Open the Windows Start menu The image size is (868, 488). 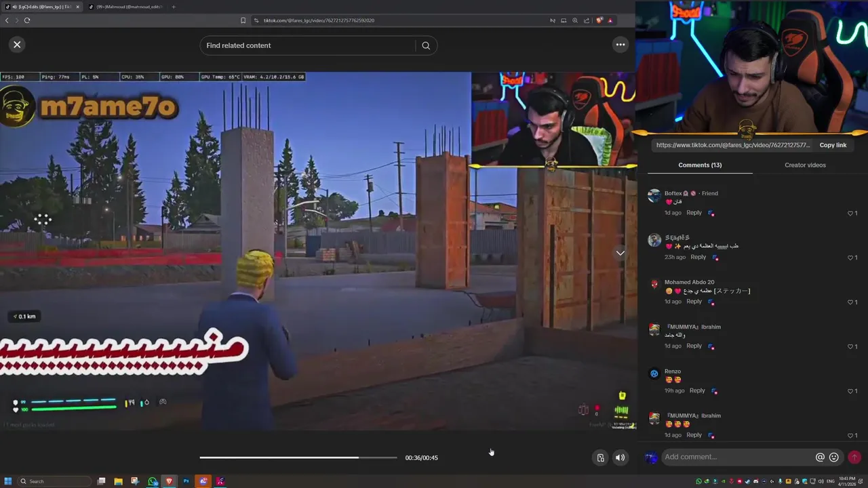[x=8, y=481]
